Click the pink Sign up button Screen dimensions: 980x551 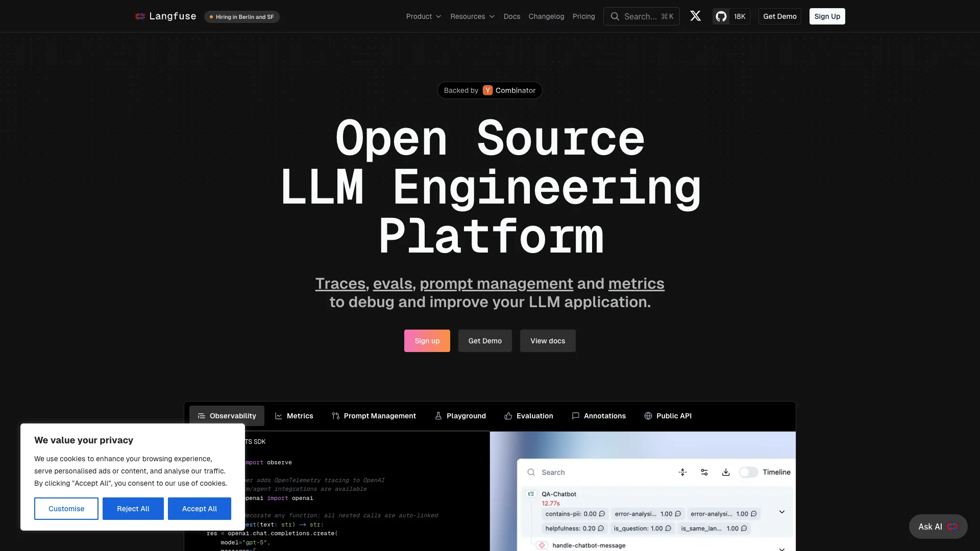tap(427, 341)
